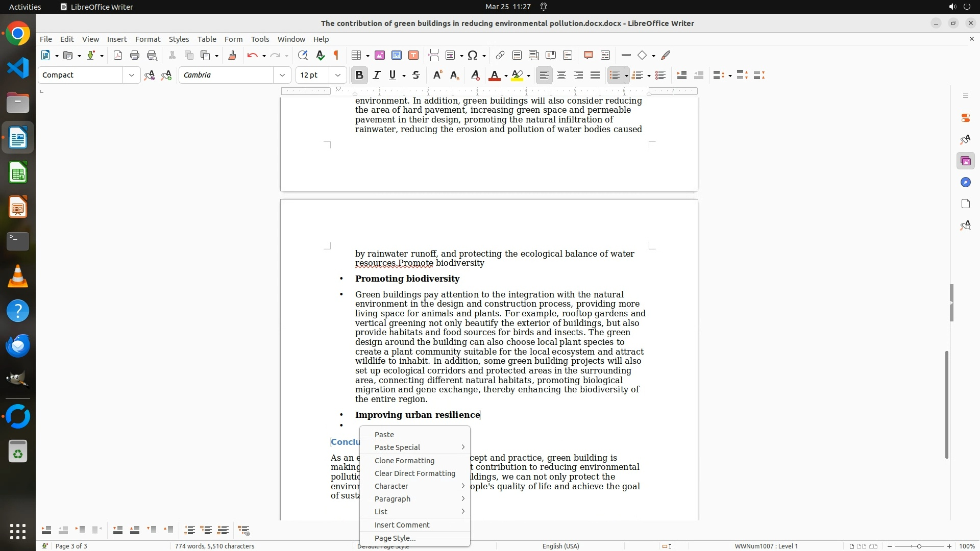Expand the 12 pt font size dropdown
Image resolution: width=980 pixels, height=551 pixels.
338,76
